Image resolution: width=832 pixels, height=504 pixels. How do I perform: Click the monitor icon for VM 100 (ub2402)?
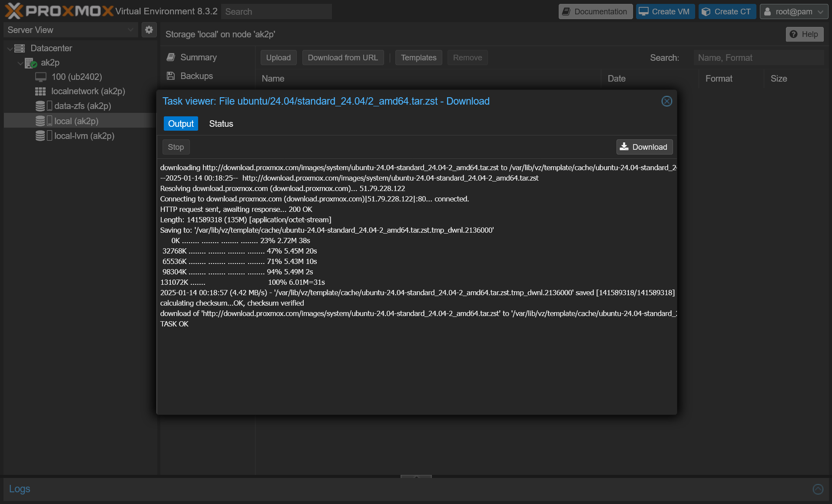[x=41, y=77]
